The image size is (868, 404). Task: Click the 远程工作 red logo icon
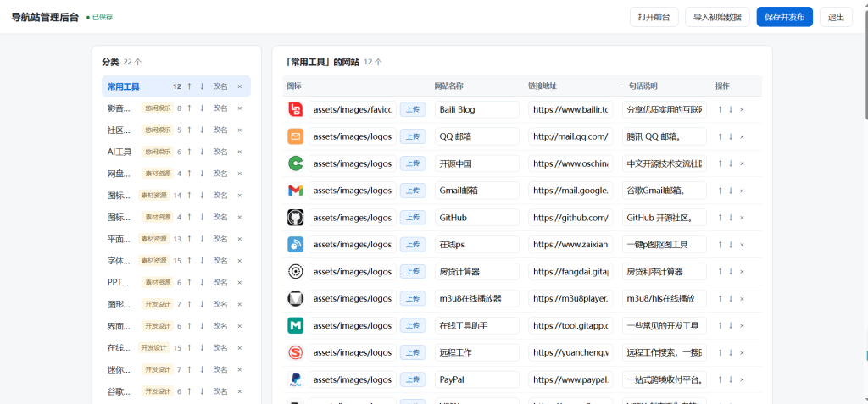click(x=296, y=352)
